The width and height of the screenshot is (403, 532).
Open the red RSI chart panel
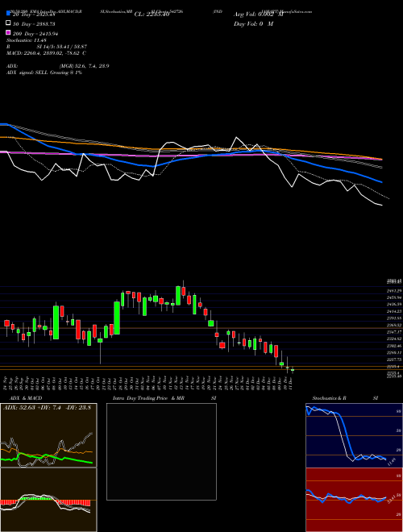point(354,500)
